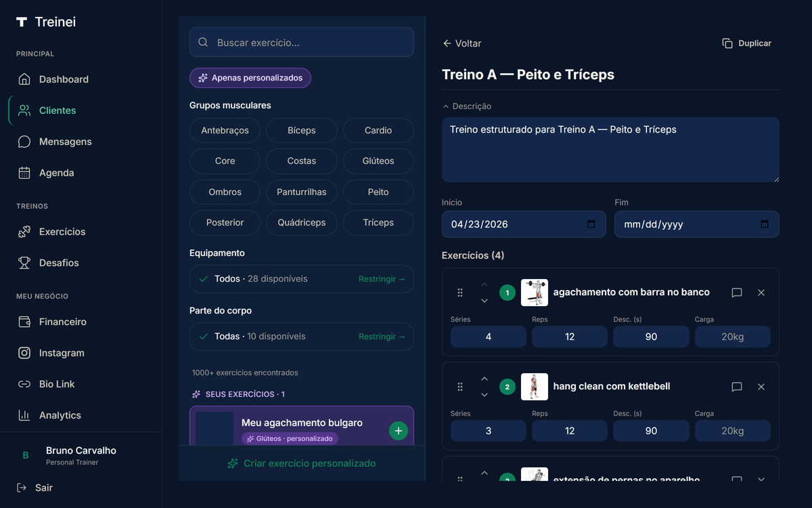Toggle the Core filter chip
The height and width of the screenshot is (508, 812).
pyautogui.click(x=225, y=161)
